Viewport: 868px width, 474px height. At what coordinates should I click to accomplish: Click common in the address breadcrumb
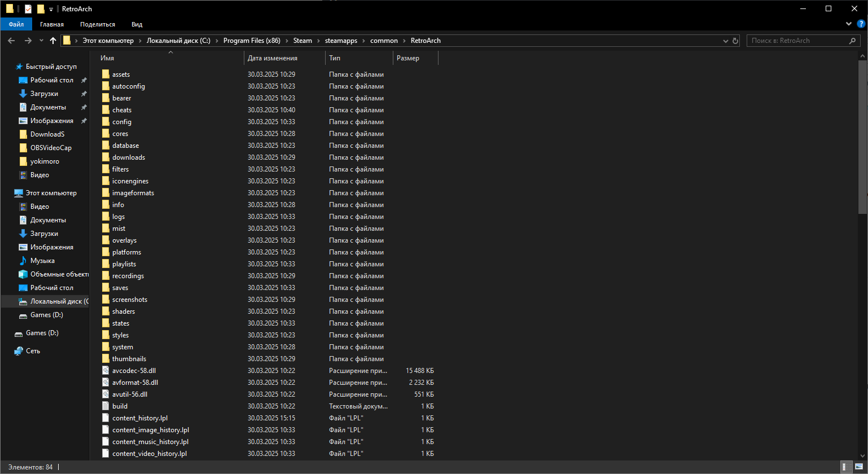[384, 41]
